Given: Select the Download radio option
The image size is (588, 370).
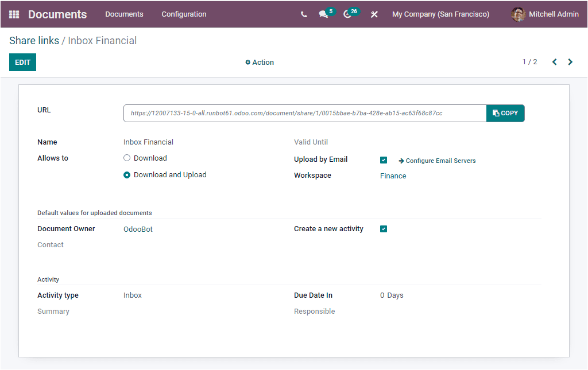Looking at the screenshot, I should (127, 158).
